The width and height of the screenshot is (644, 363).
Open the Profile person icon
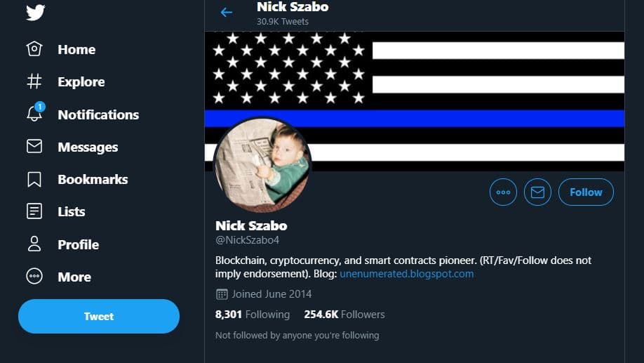[34, 244]
